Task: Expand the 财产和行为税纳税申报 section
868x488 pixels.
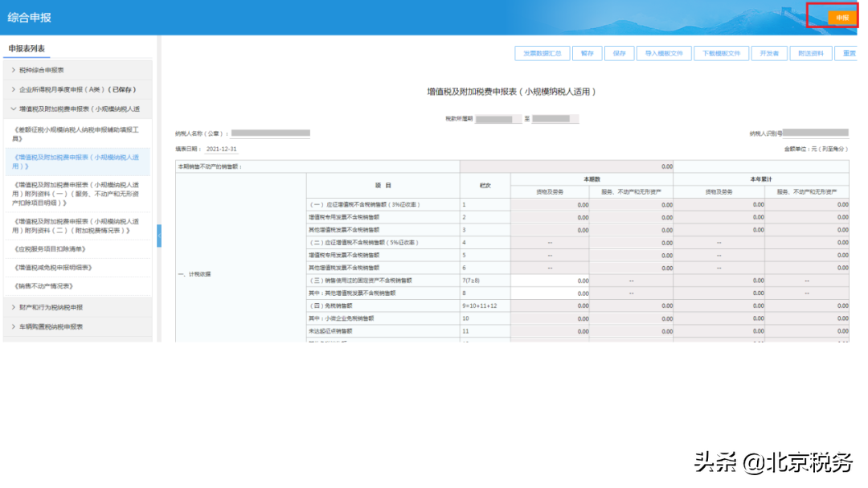Action: click(77, 307)
